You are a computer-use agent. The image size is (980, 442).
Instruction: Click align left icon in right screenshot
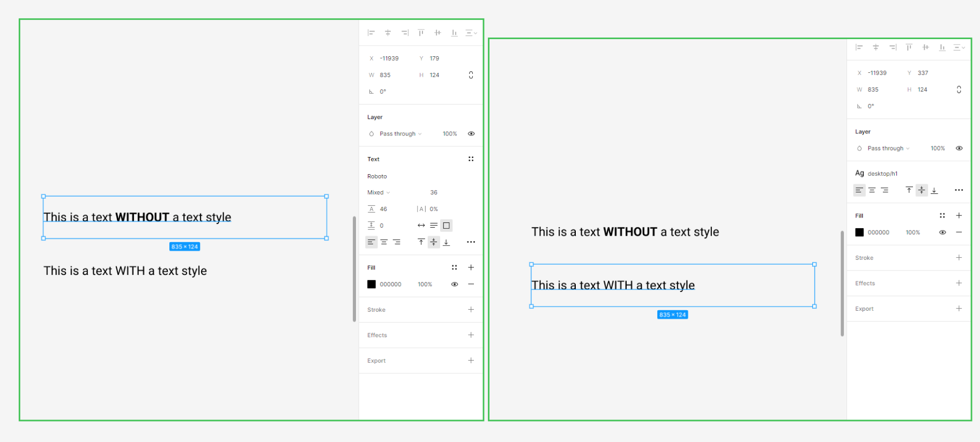[859, 47]
